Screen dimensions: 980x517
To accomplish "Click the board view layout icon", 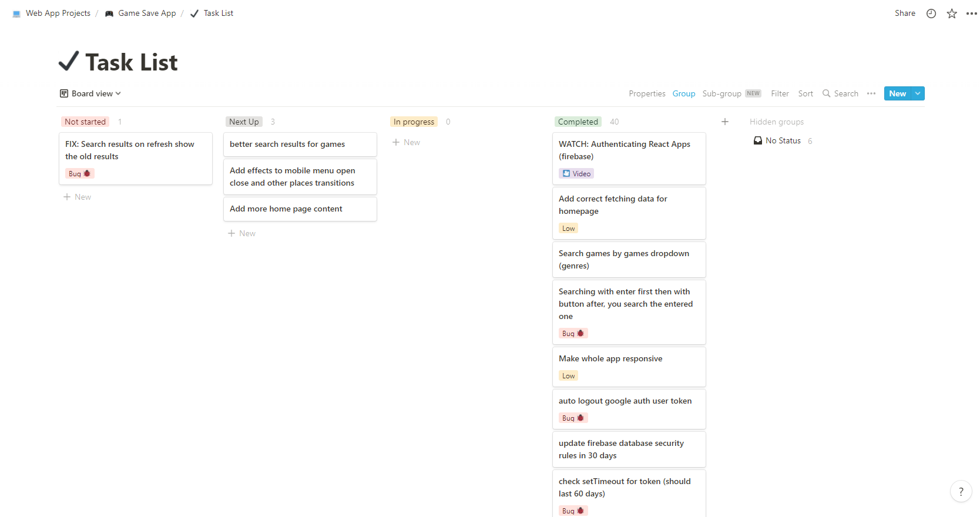I will (x=64, y=93).
